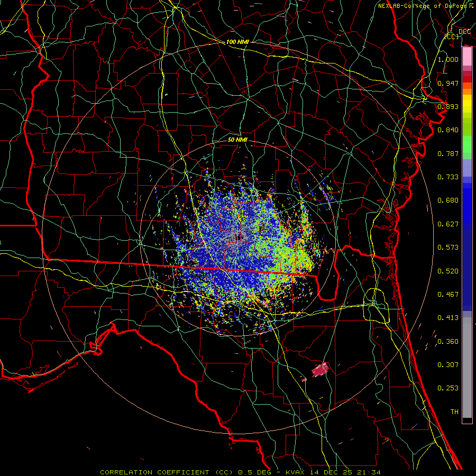Click the 50 NMI range ring label
Viewport: 476px width, 476px height.
237,140
